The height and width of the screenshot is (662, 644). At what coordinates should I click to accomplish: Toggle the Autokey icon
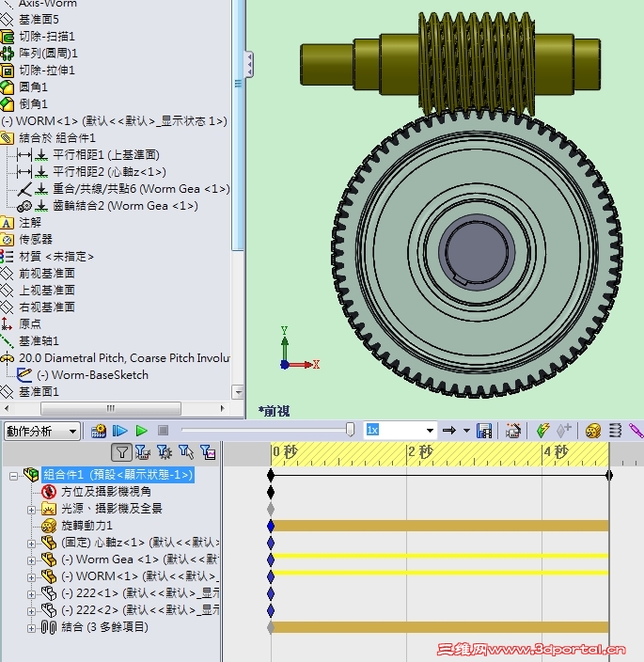tap(542, 431)
